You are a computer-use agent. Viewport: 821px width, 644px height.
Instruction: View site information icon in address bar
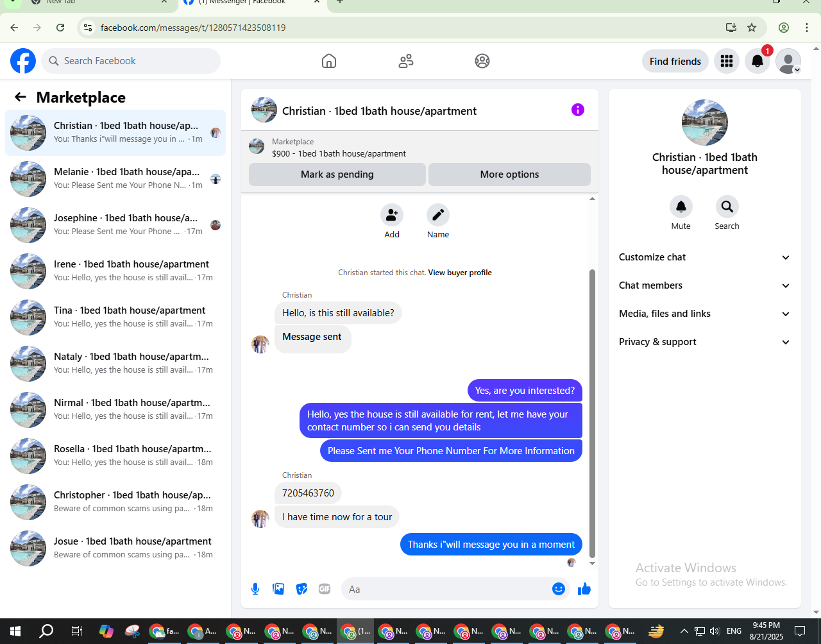89,28
